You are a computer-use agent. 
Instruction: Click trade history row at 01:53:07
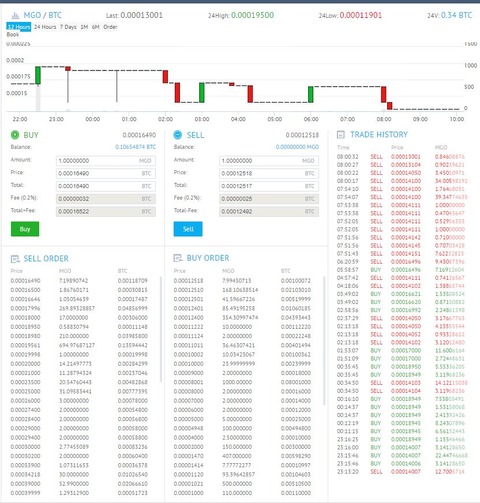point(402,350)
